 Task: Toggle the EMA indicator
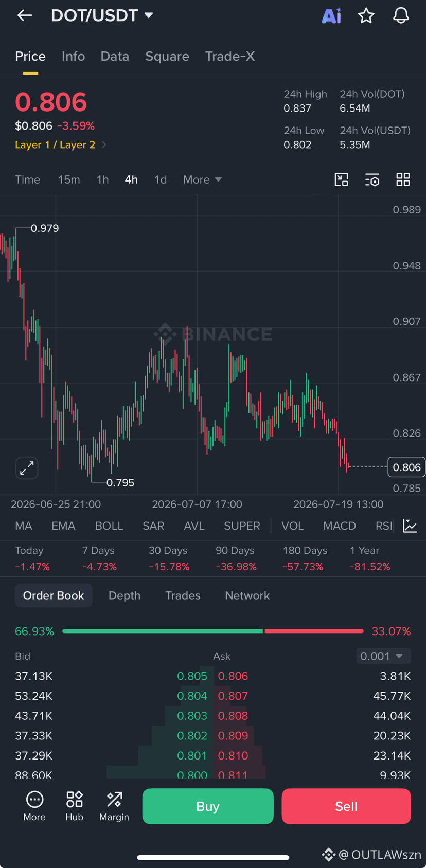pos(63,526)
